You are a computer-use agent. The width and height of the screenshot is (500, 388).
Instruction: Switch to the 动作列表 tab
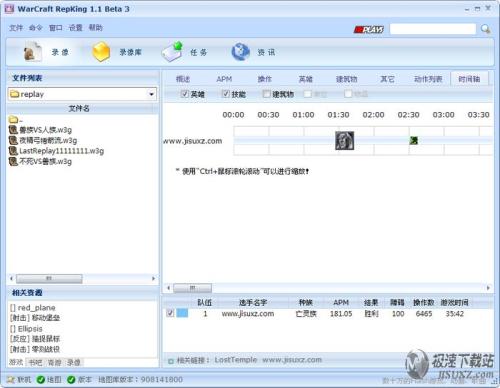[x=428, y=79]
